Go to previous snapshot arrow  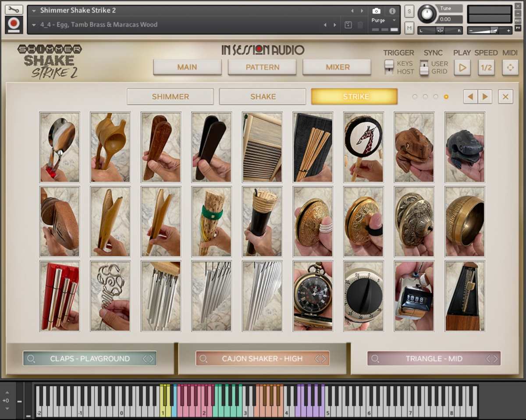coord(325,25)
